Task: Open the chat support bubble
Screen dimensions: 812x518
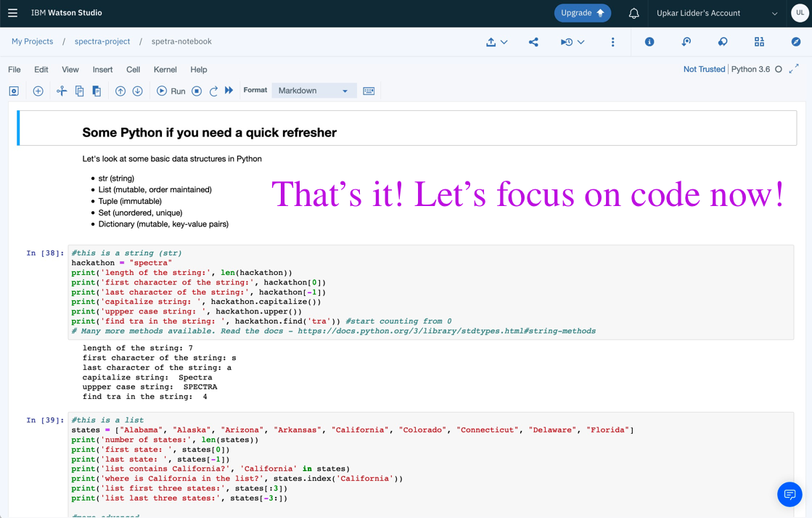Action: (x=790, y=494)
